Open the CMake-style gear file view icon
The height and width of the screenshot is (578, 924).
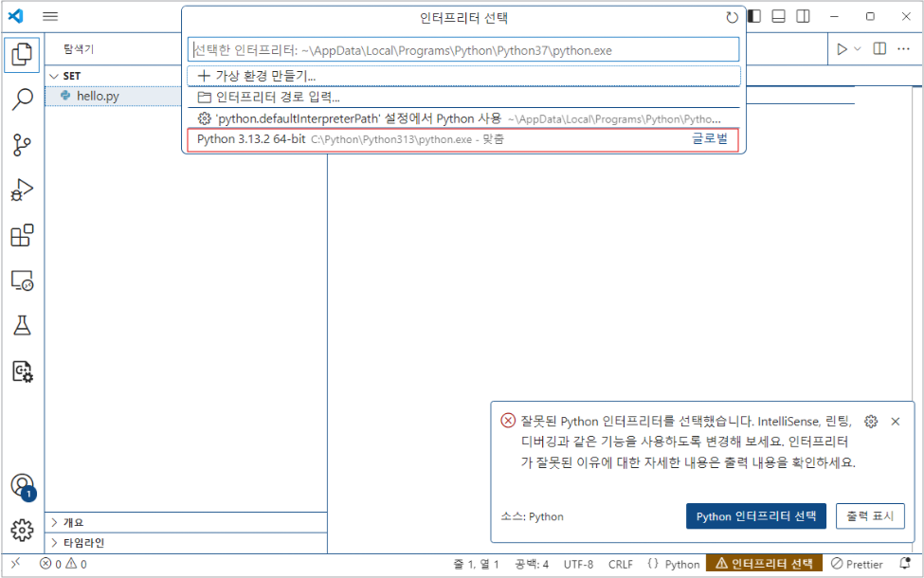(23, 371)
